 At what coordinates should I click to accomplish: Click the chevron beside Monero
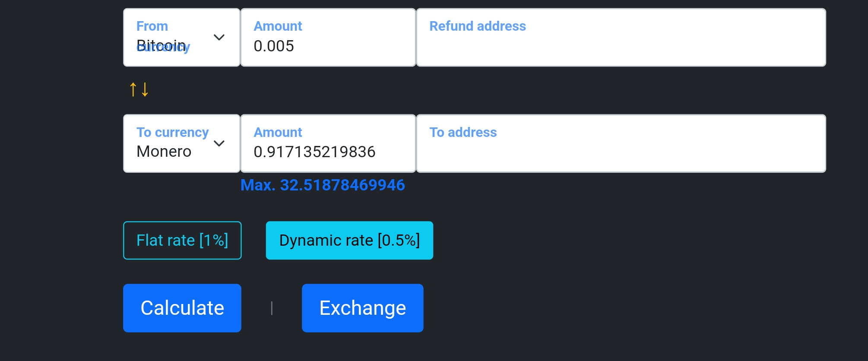click(219, 143)
